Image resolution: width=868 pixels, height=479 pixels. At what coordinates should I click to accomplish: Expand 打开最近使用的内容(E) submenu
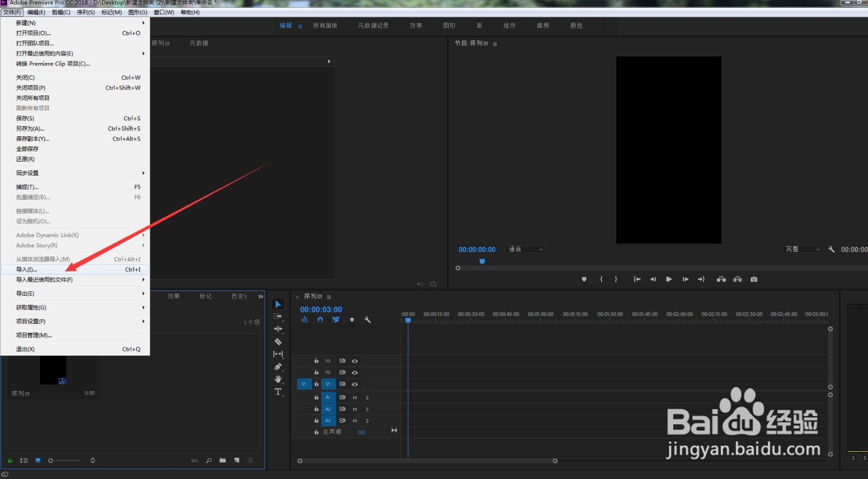(75, 53)
